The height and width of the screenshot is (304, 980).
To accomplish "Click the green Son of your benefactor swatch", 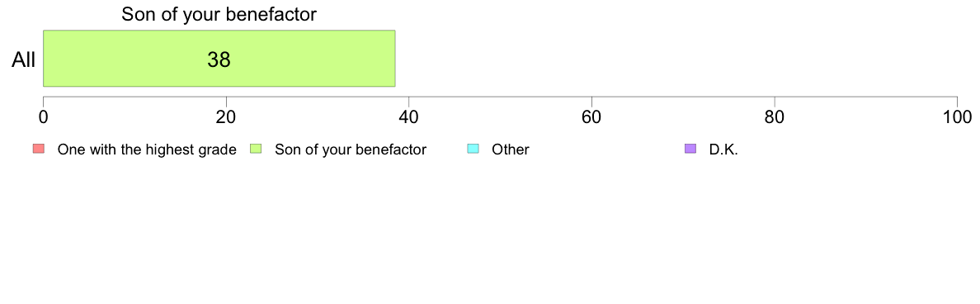I will (256, 149).
